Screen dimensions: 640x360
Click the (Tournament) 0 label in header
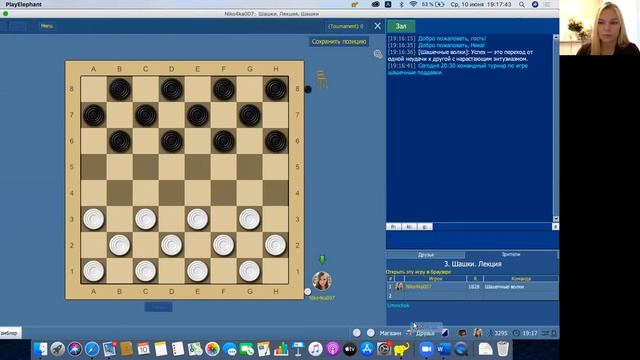pyautogui.click(x=346, y=26)
